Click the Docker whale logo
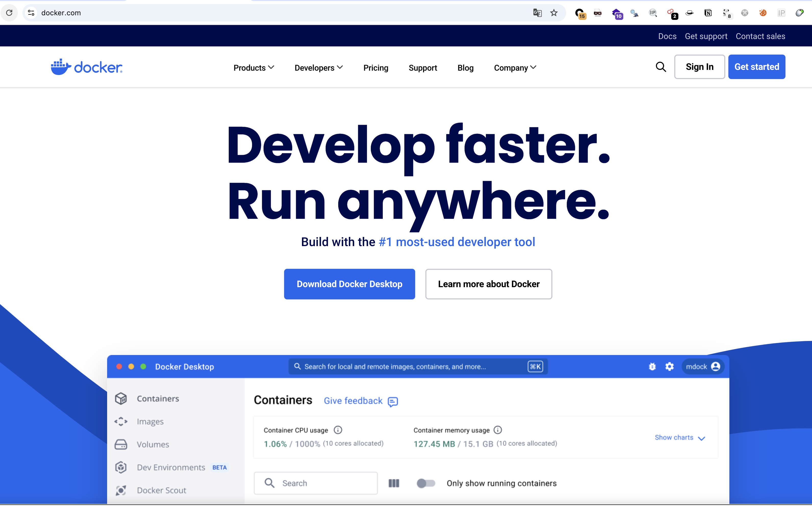812x507 pixels. 86,67
